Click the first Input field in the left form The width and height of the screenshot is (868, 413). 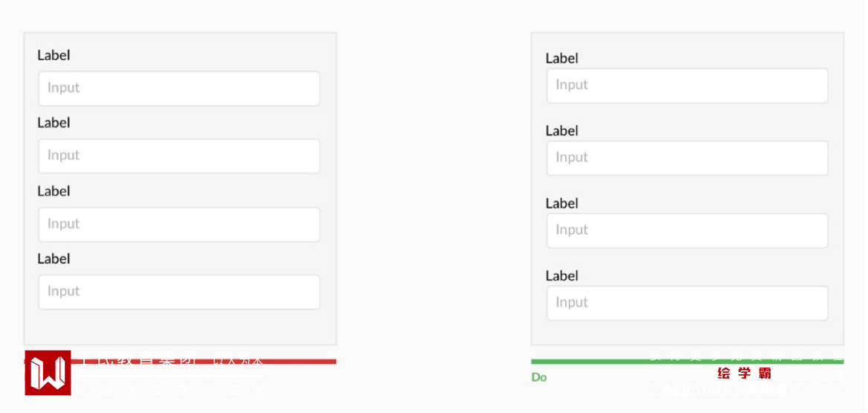(179, 89)
